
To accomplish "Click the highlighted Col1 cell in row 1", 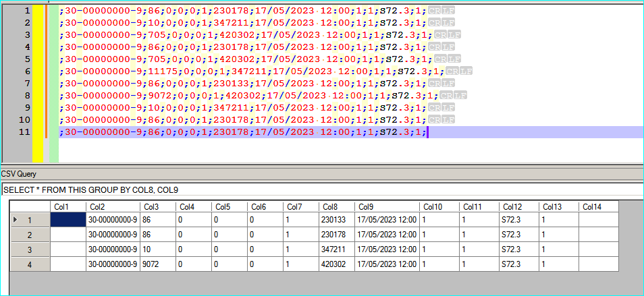I will pyautogui.click(x=68, y=220).
